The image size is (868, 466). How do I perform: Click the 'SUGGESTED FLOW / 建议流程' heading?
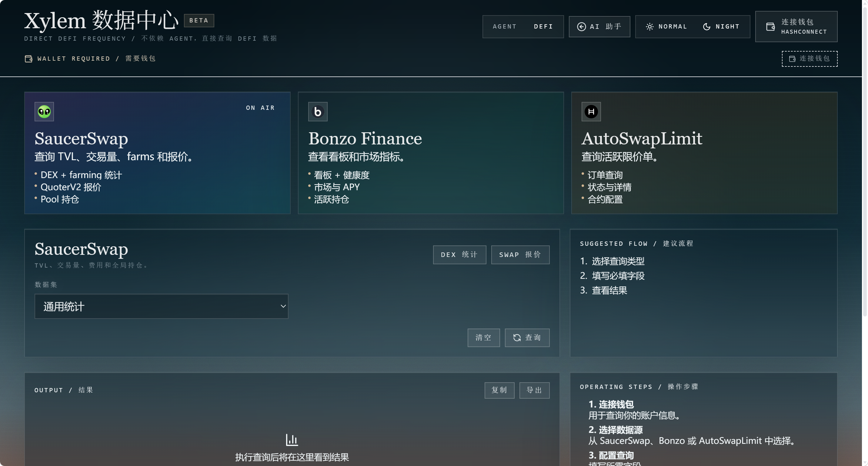pos(636,243)
